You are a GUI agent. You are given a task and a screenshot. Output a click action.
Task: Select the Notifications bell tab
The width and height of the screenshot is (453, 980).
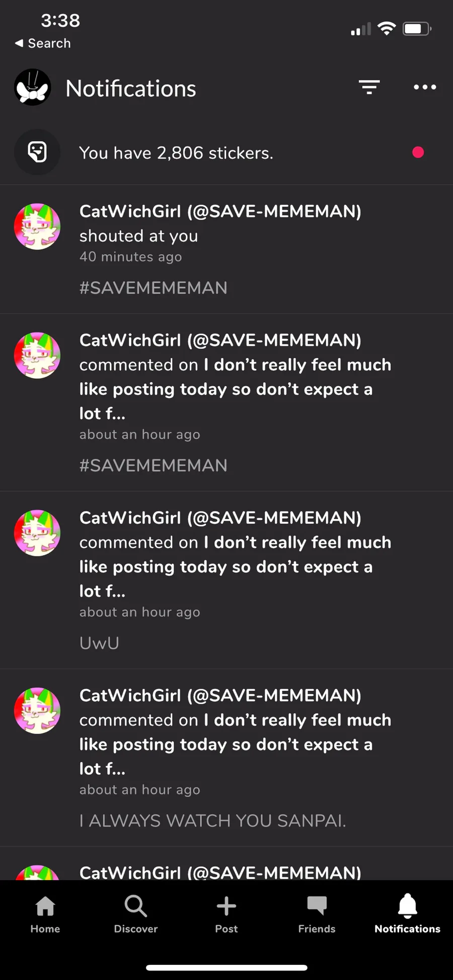coord(407,914)
